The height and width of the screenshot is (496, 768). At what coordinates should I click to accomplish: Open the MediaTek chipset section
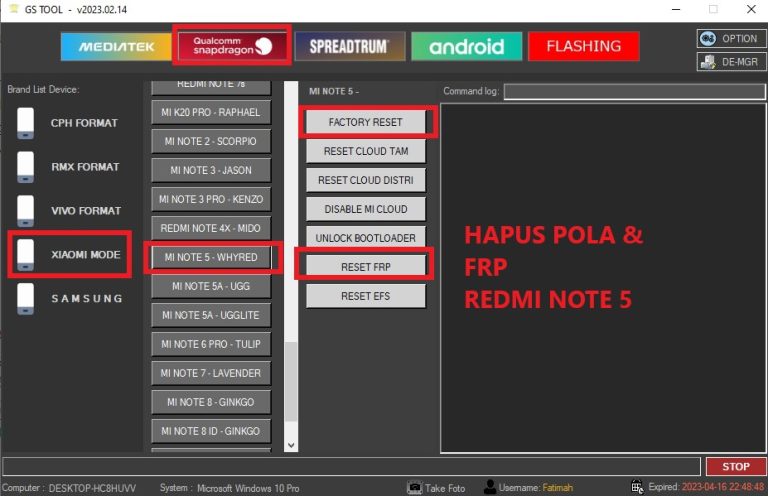coord(116,47)
